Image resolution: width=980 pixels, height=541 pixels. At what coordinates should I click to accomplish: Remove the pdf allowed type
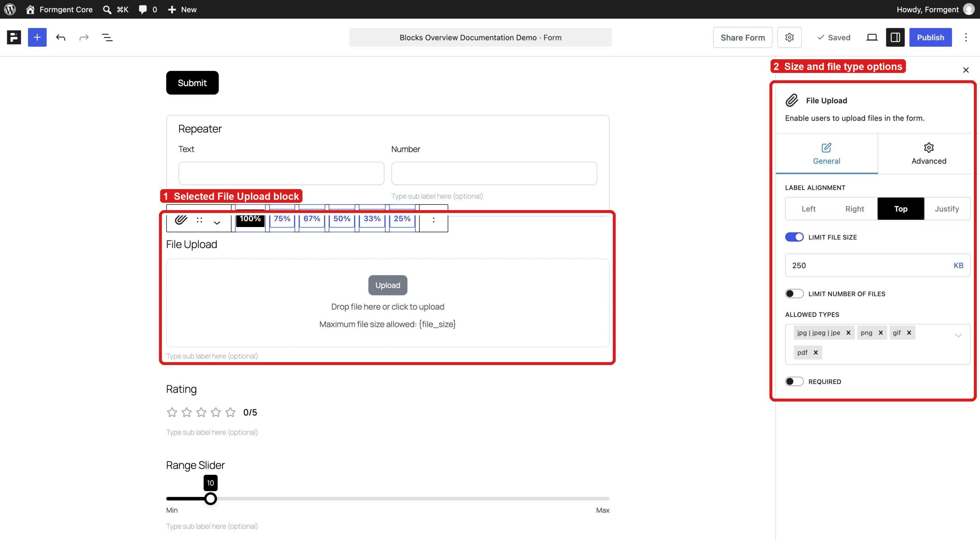click(x=815, y=353)
